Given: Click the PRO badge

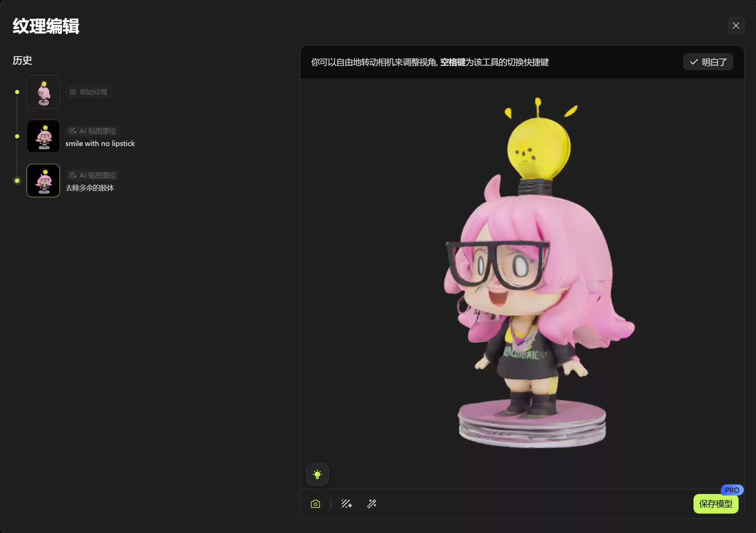Looking at the screenshot, I should (732, 490).
